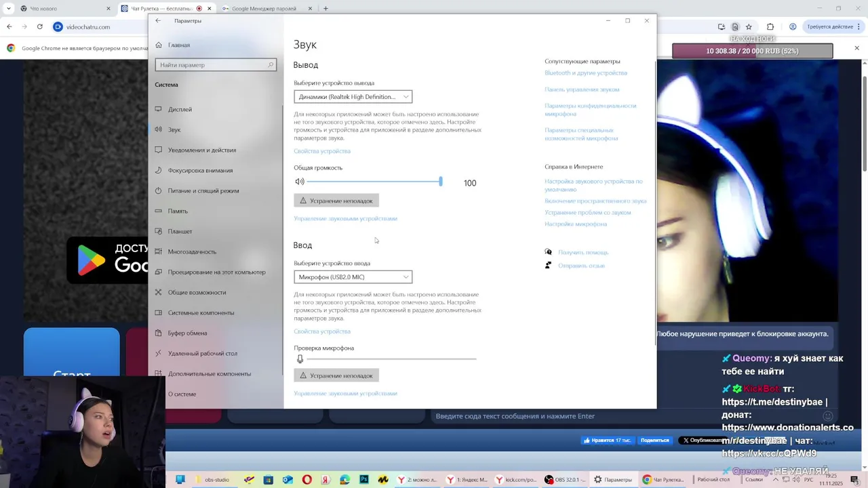868x488 pixels.
Task: Switch to OBS 32.0.1 taskbar window
Action: click(566, 480)
